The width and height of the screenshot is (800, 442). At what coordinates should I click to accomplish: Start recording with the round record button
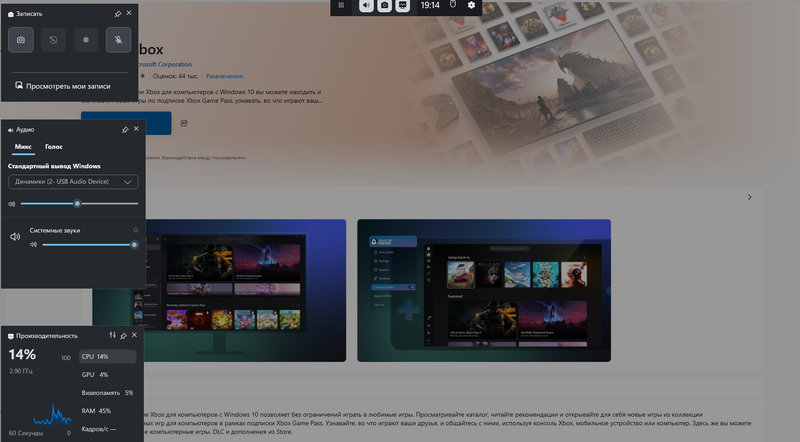point(86,40)
